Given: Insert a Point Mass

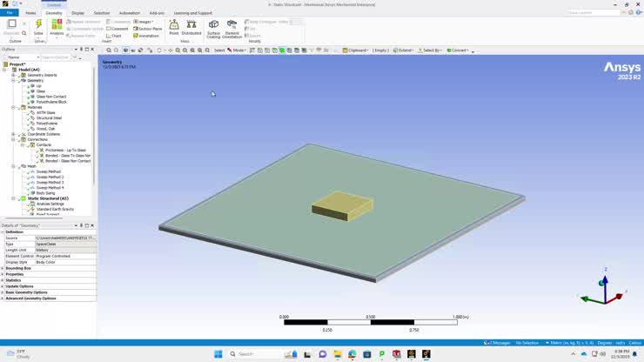Looking at the screenshot, I should tap(174, 27).
